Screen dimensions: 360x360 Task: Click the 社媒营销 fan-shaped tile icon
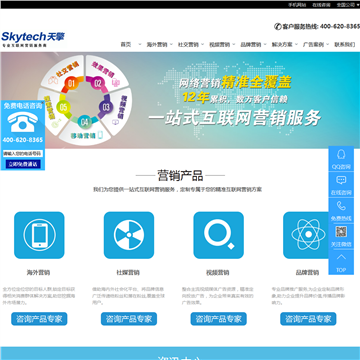(129, 235)
